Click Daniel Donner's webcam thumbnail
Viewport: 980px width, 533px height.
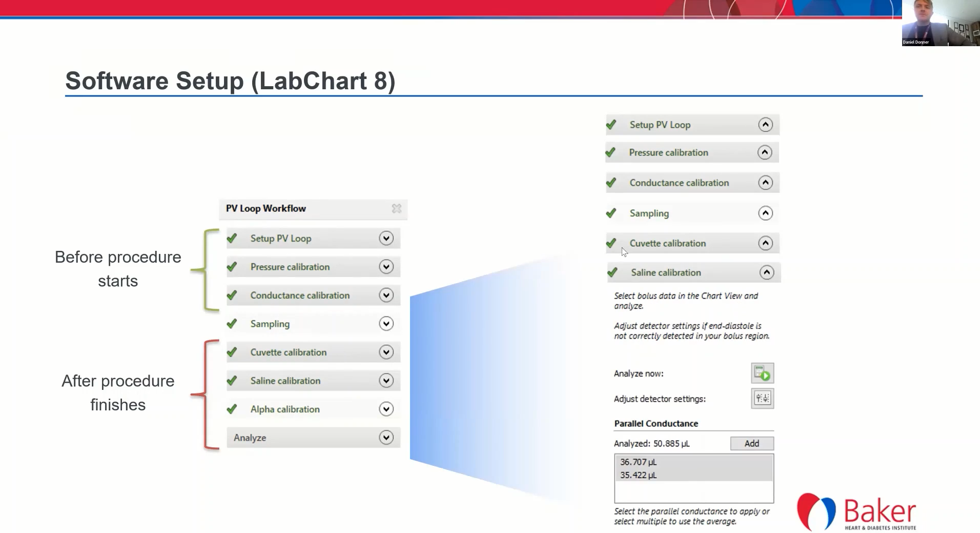(940, 23)
